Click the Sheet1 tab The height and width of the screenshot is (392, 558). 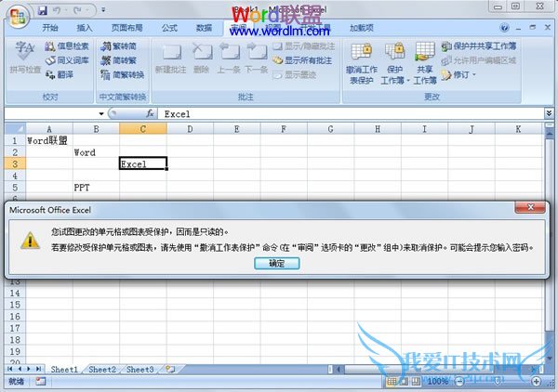click(64, 370)
